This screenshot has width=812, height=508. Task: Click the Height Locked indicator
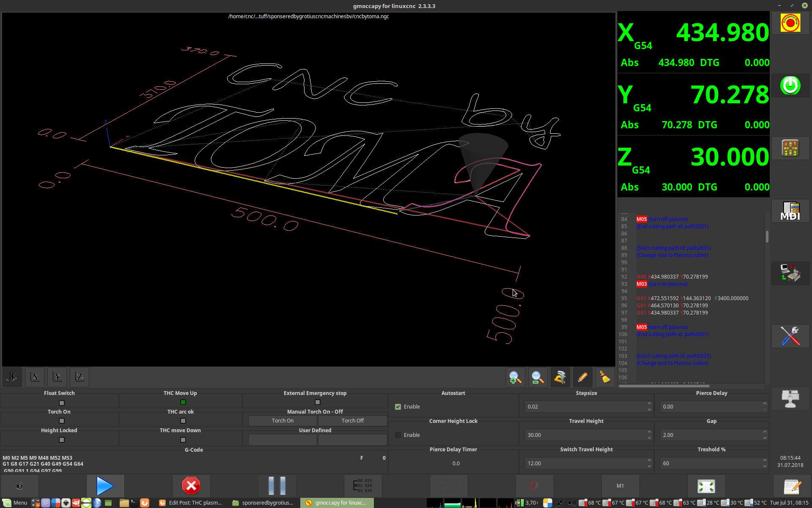point(62,440)
